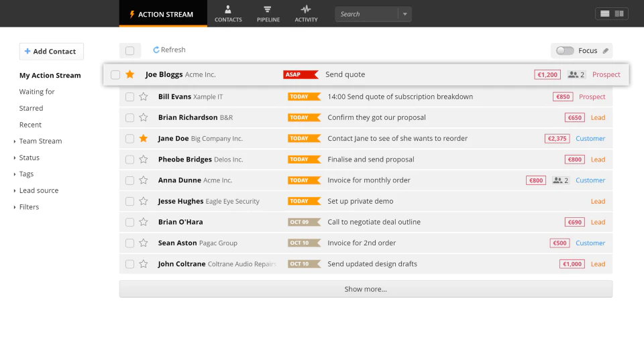Open the Starred list in sidebar

(32, 108)
